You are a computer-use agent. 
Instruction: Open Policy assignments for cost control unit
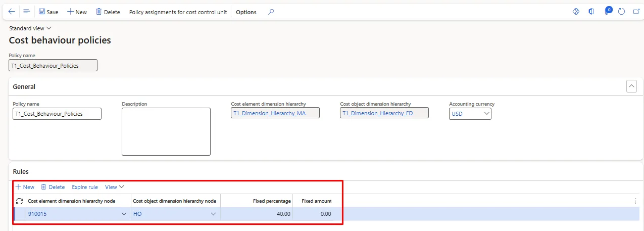[178, 12]
